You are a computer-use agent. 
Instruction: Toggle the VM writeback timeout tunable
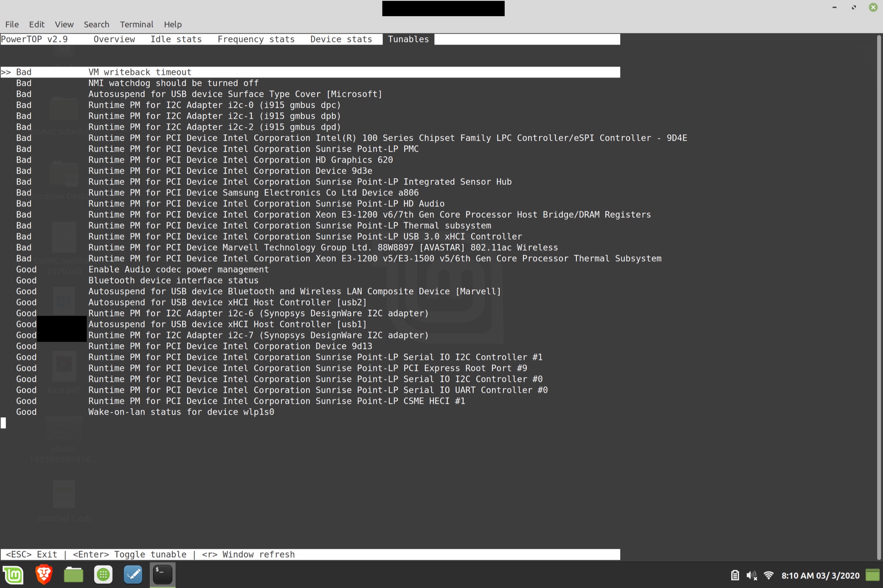[140, 72]
